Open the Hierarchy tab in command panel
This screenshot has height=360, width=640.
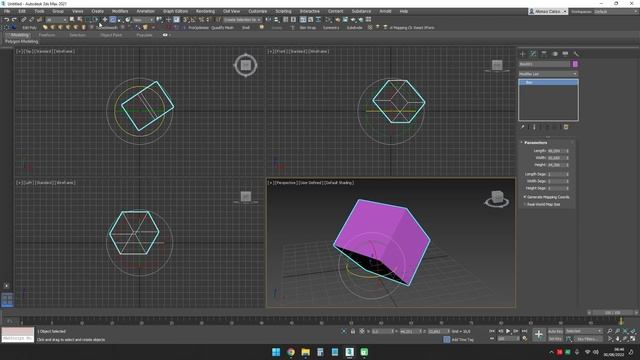coord(544,54)
